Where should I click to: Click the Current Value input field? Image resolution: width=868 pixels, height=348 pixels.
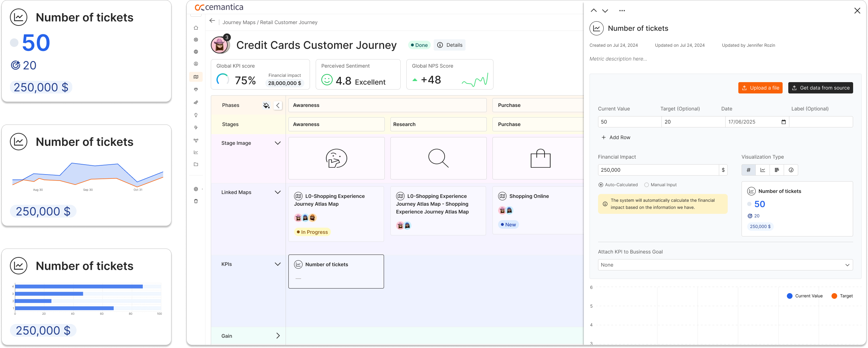pos(630,122)
